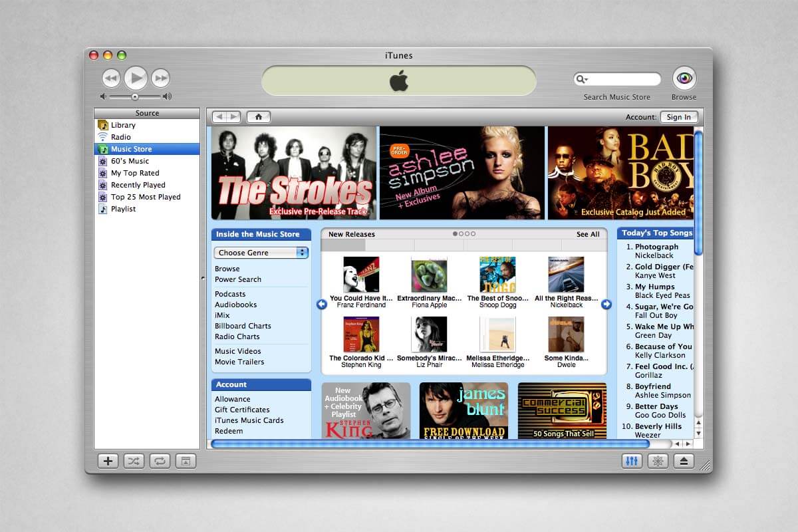Select Radio in the Source list

[146, 137]
